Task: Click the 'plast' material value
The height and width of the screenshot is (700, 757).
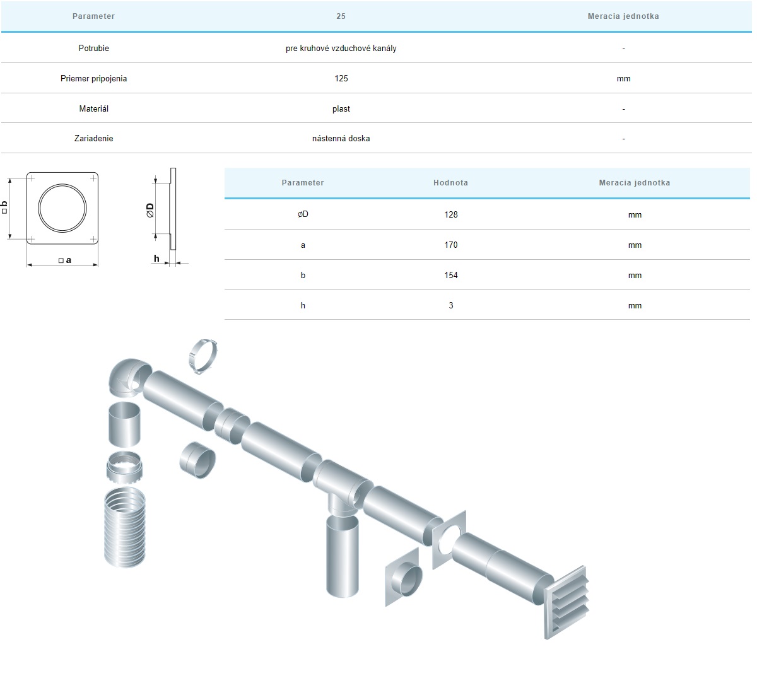Action: click(341, 109)
